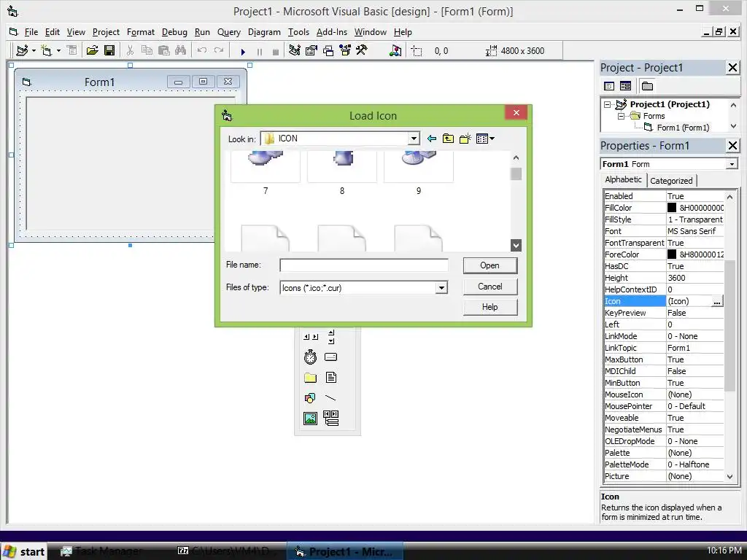The height and width of the screenshot is (560, 747).
Task: Click the Find binoculars toolbar icon
Action: point(181,50)
